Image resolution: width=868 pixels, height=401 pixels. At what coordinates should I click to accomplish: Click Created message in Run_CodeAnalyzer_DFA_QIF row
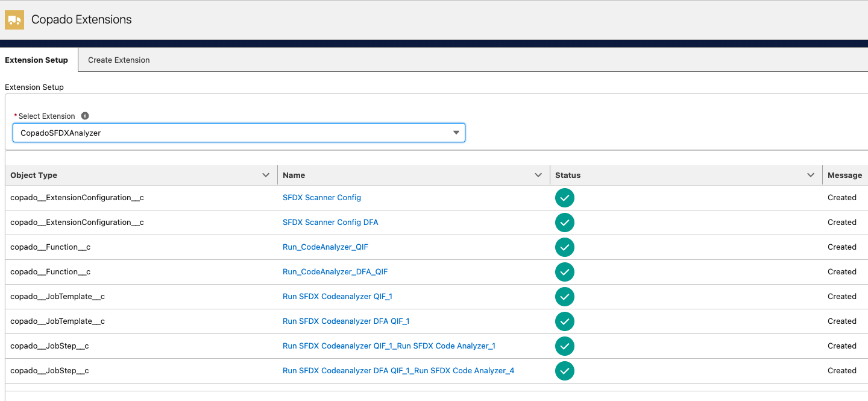(842, 272)
